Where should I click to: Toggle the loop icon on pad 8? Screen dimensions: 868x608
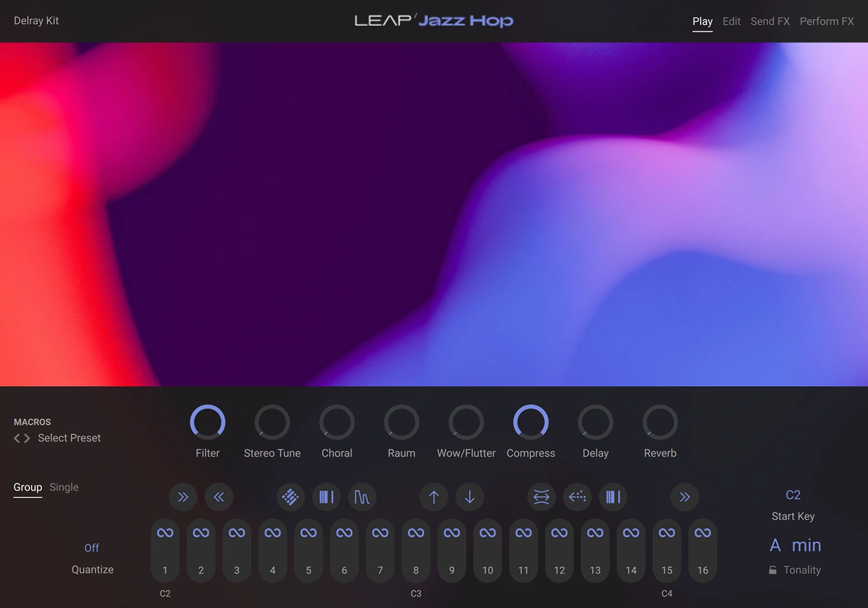[415, 532]
